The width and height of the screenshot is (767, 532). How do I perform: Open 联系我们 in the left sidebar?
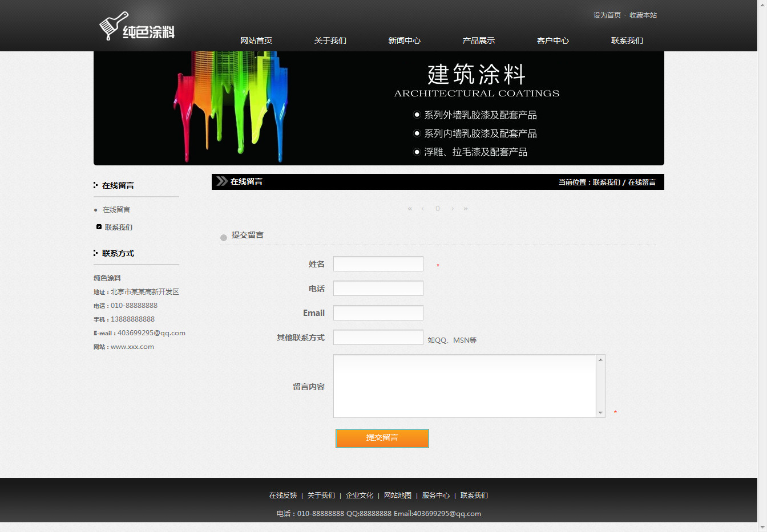pos(119,228)
